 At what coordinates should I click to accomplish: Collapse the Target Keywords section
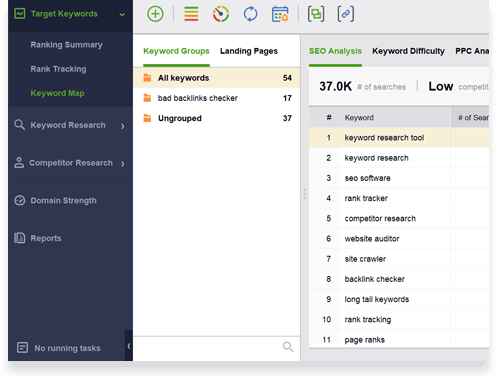pos(122,14)
